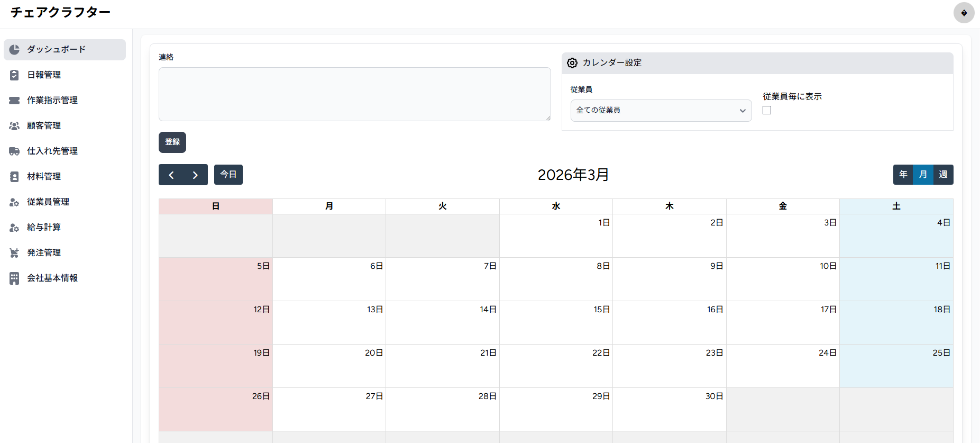Screen dimensions: 980x443
Task: Expand the 全ての従業員 employee dropdown
Action: pyautogui.click(x=661, y=111)
